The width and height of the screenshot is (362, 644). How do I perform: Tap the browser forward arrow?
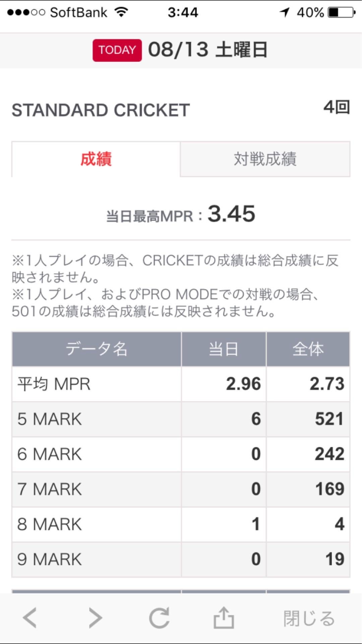[96, 618]
